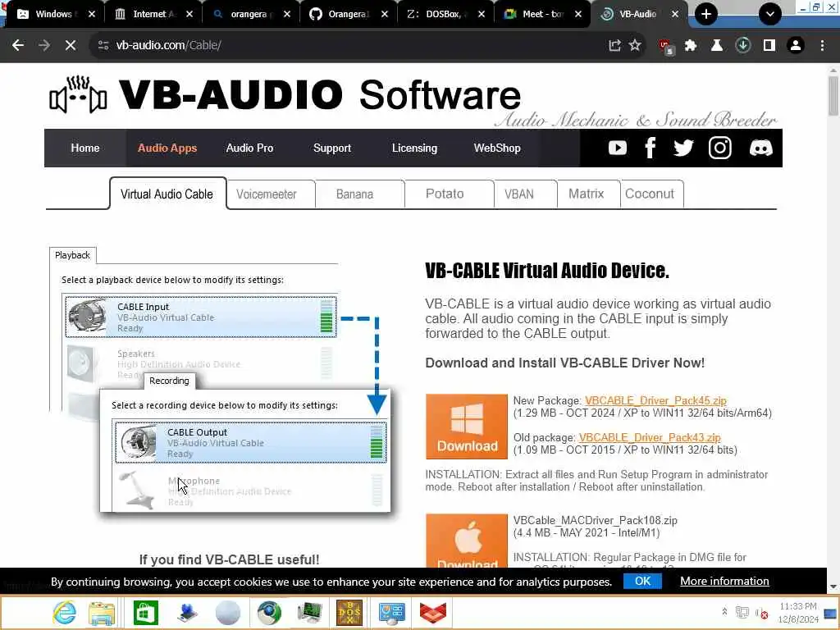The height and width of the screenshot is (630, 840).
Task: Switch to the GitHub Orangera tab
Action: (348, 14)
